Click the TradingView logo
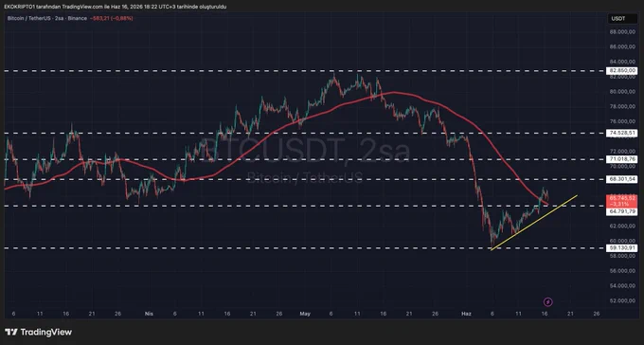 point(38,332)
